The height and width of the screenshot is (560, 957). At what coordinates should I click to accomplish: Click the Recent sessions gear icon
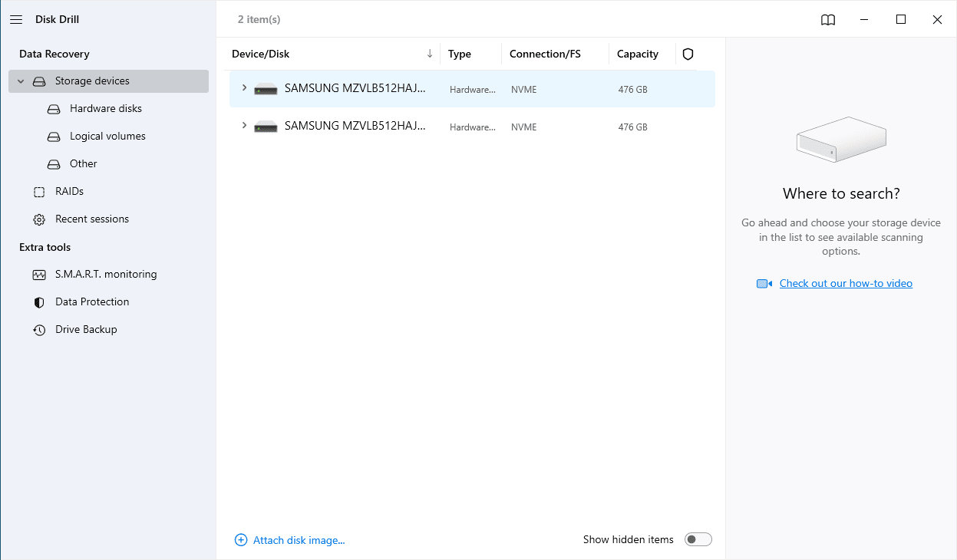tap(39, 219)
